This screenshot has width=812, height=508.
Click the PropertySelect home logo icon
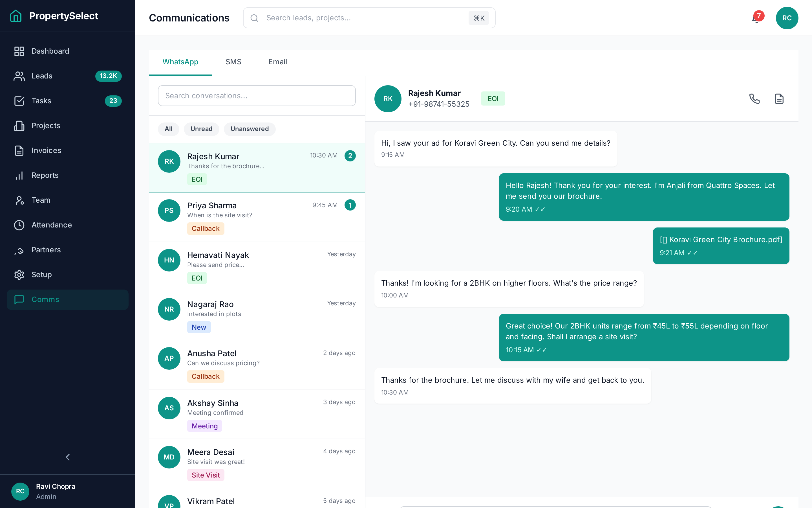pyautogui.click(x=16, y=16)
